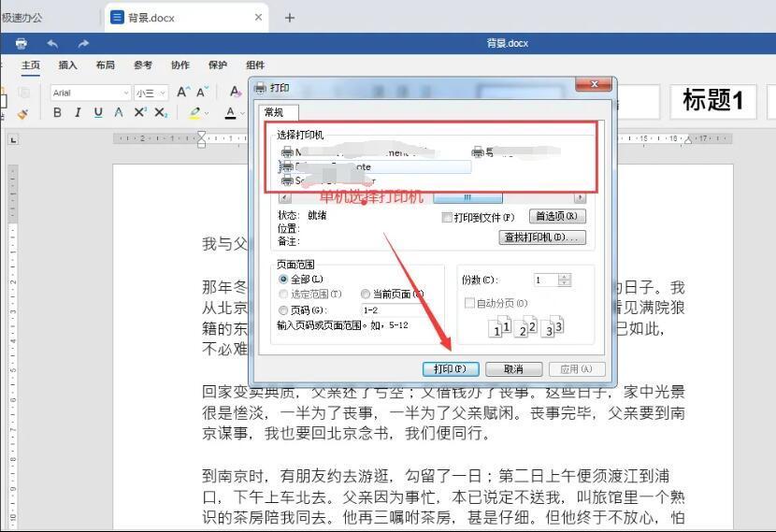Open the font name dropdown showing Arial
Viewport: 776px width, 532px height.
91,93
